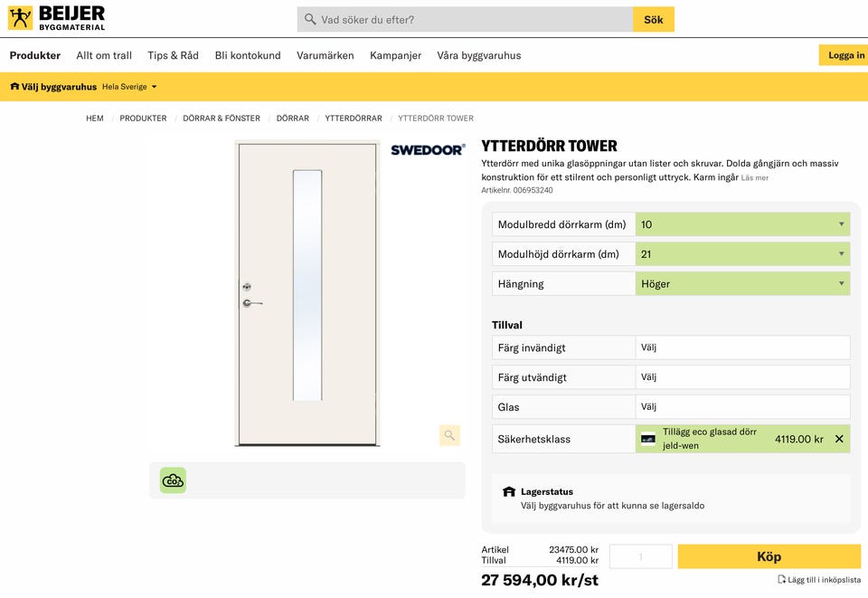The width and height of the screenshot is (868, 598).
Task: Click the quantity input field
Action: coord(641,556)
